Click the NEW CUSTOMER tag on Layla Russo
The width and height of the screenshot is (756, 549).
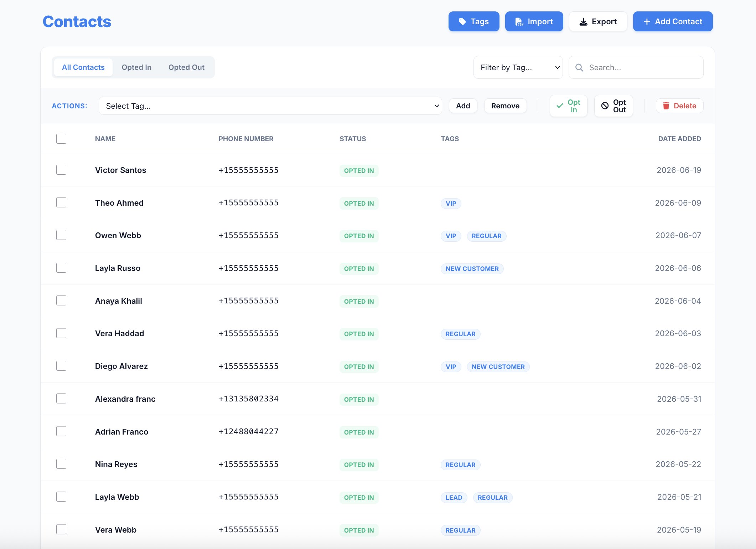pos(472,269)
